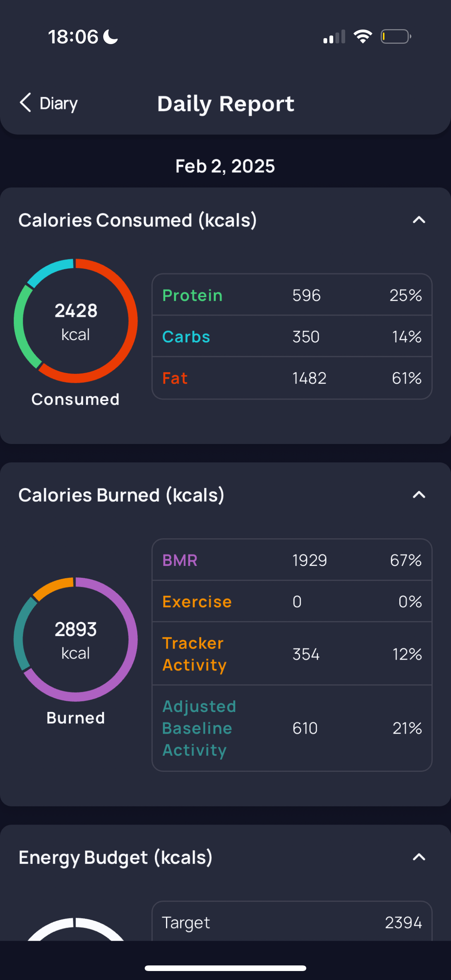The height and width of the screenshot is (980, 451).
Task: Select the Exercise row
Action: point(292,601)
